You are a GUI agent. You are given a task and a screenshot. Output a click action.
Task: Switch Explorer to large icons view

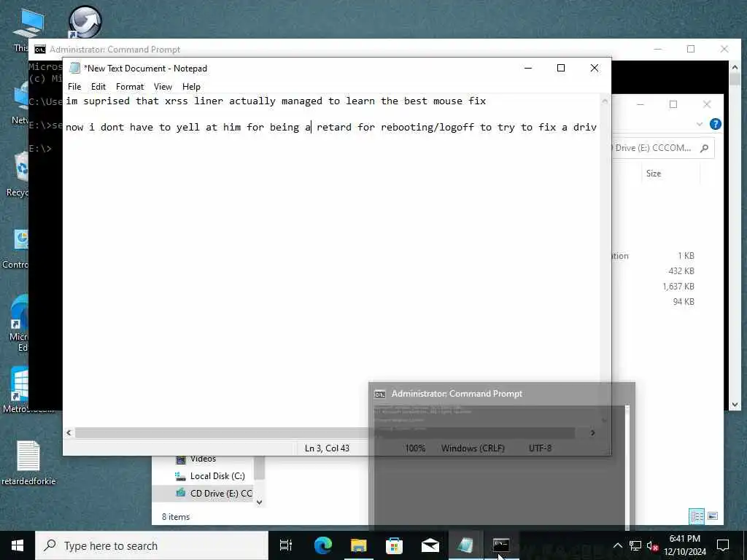[713, 516]
